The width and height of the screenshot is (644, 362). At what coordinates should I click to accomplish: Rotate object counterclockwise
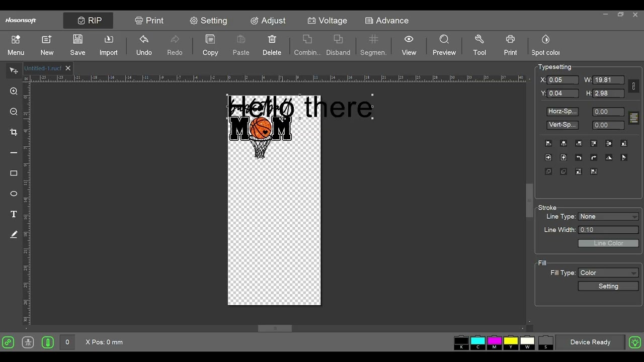[579, 157]
